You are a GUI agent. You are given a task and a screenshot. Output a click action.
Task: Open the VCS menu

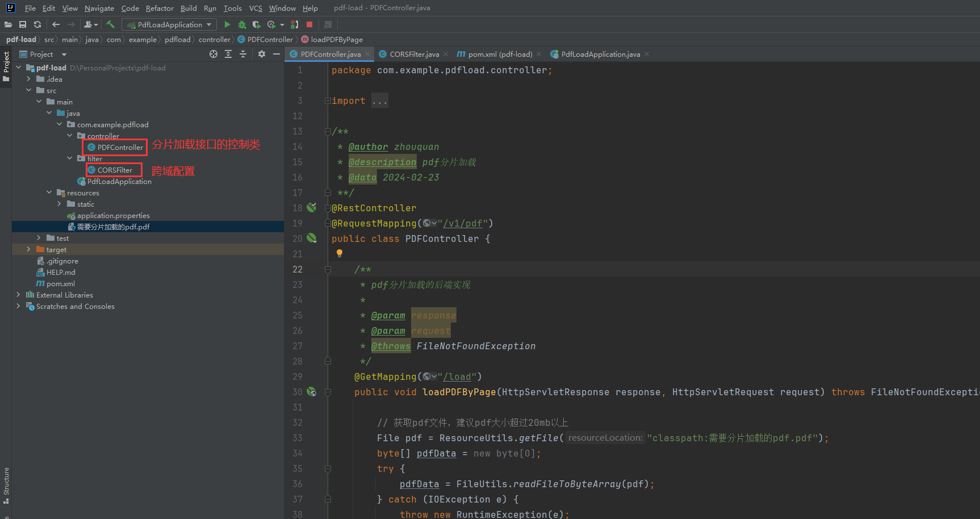tap(256, 8)
